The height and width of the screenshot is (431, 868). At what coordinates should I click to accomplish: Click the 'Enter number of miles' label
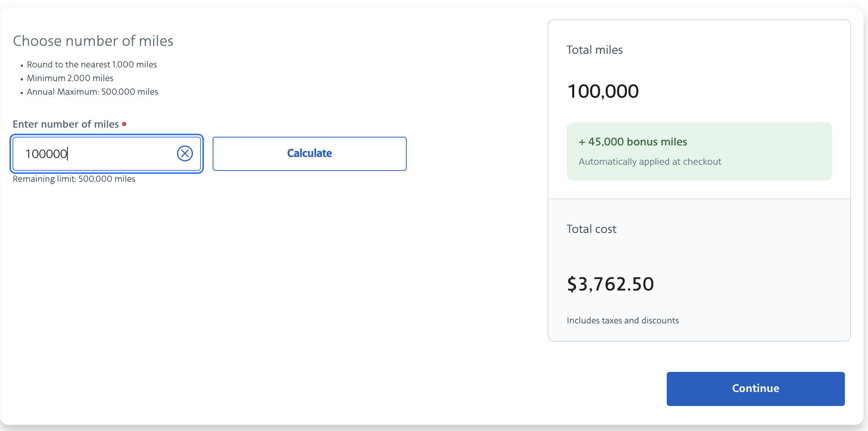[x=66, y=124]
